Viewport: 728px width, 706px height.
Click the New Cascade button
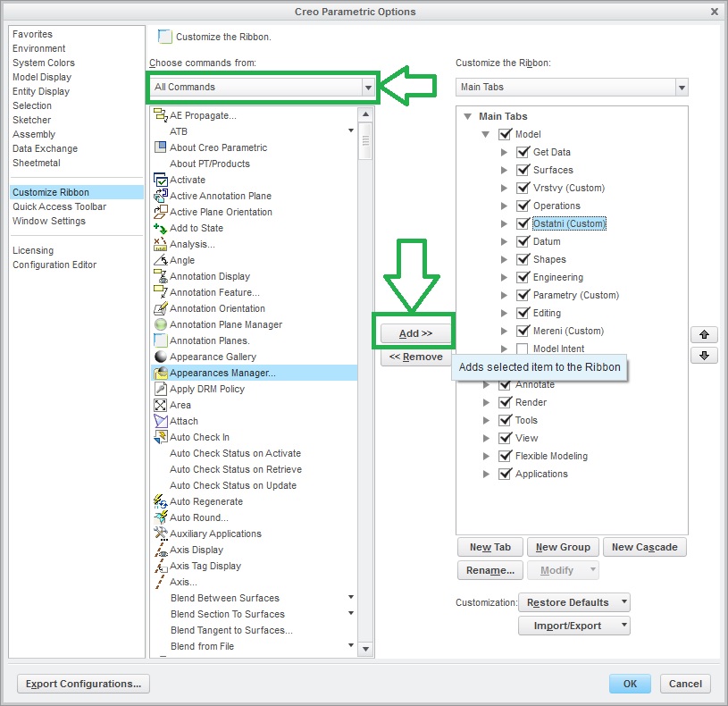(644, 547)
